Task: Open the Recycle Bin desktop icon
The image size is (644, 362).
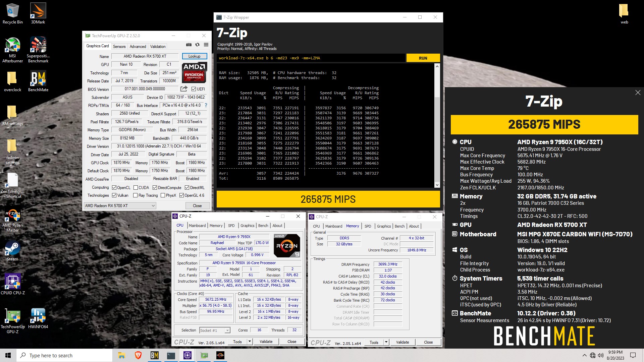Action: click(13, 13)
